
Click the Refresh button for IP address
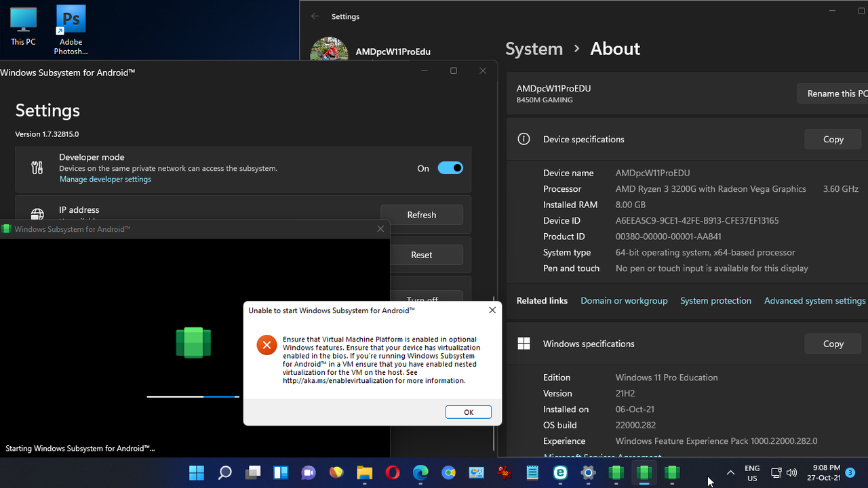coord(422,215)
